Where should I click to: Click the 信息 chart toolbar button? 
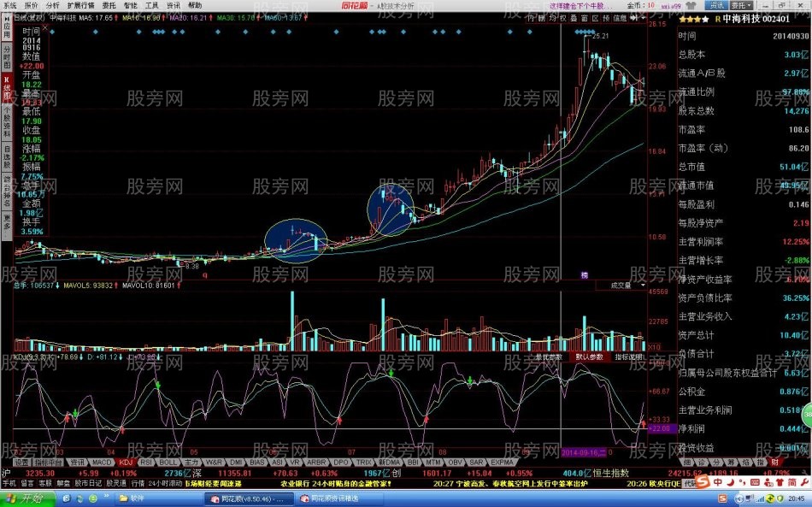pyautogui.click(x=620, y=18)
